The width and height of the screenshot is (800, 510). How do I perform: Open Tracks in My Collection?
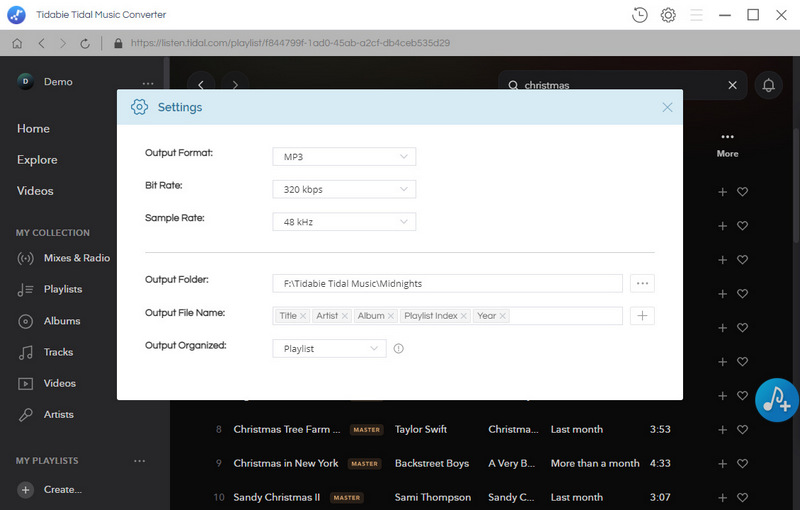(45, 352)
